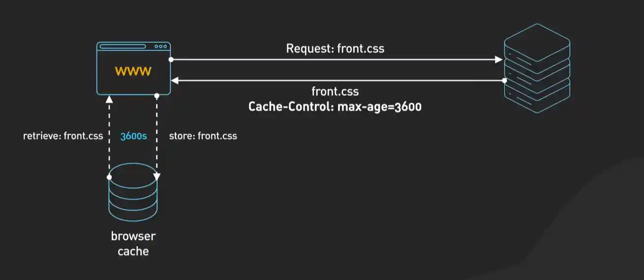Click the server stack icon
Image resolution: width=644 pixels, height=280 pixels.
click(x=537, y=69)
